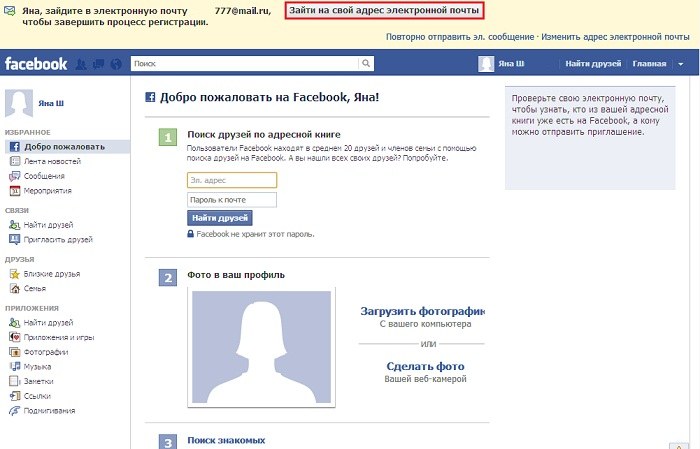Click the Близкие друзья star icon

pyautogui.click(x=15, y=274)
